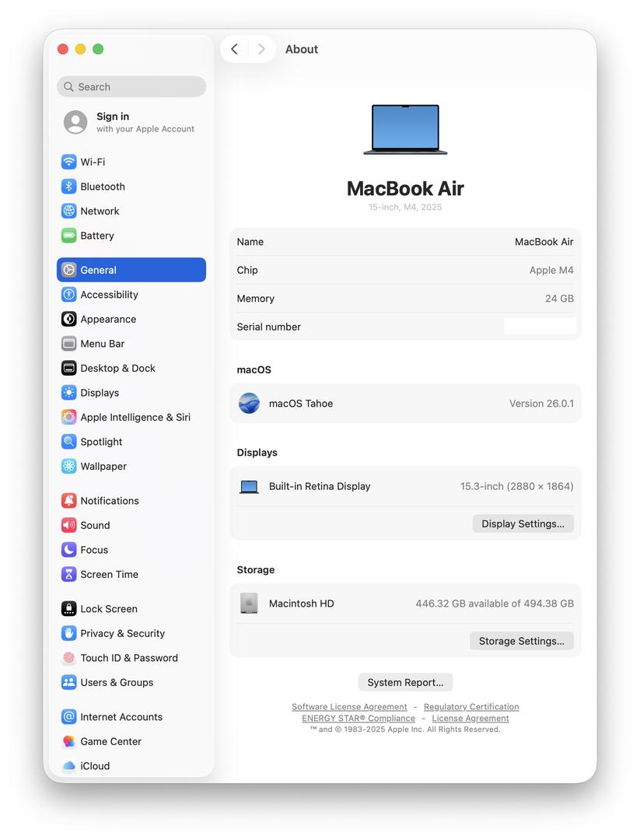
Task: Go back using the left chevron
Action: (235, 49)
